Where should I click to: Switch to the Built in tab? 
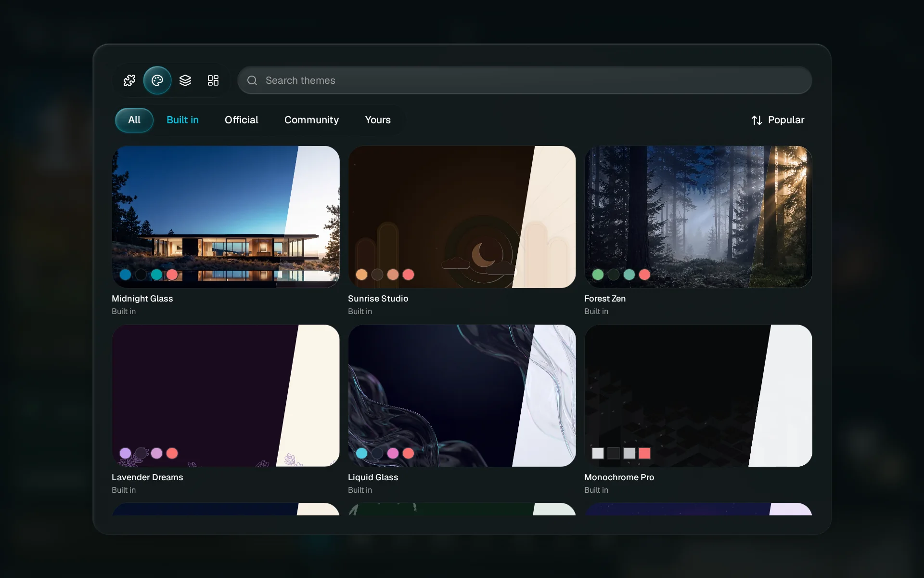click(182, 120)
